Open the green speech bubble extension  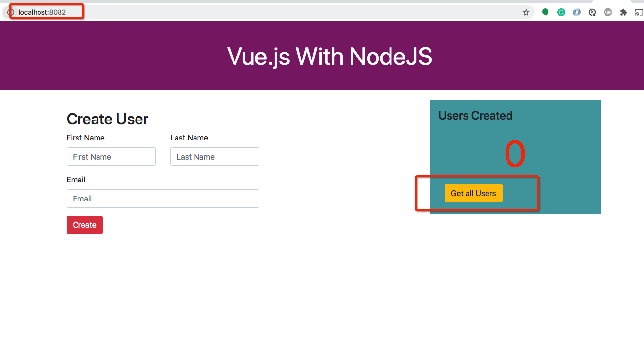[x=545, y=12]
